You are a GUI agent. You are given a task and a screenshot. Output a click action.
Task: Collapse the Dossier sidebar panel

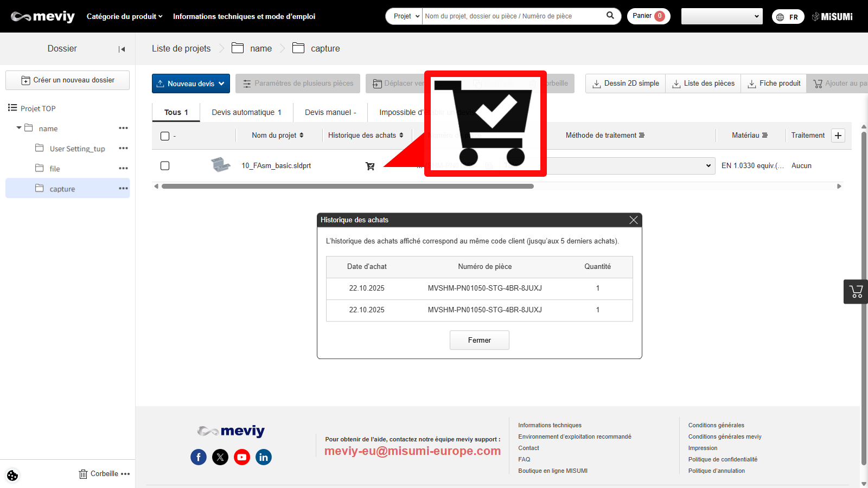click(122, 49)
